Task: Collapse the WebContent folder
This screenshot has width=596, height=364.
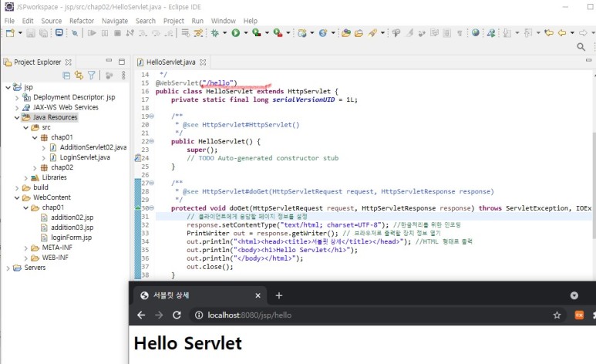Action: tap(17, 197)
